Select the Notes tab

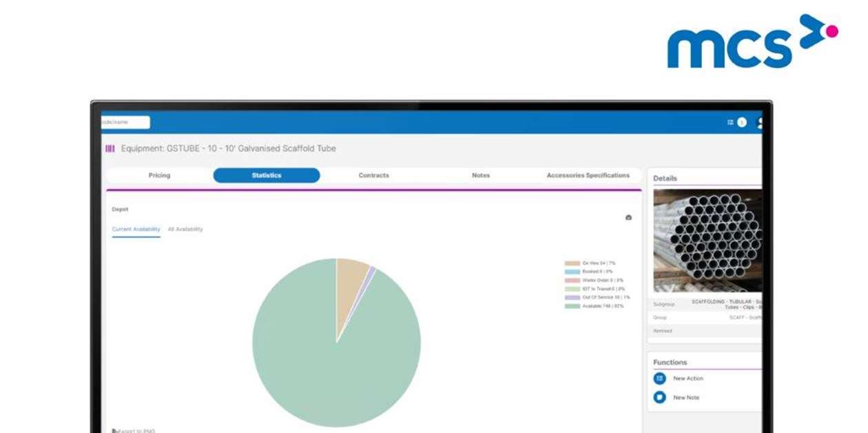point(480,175)
